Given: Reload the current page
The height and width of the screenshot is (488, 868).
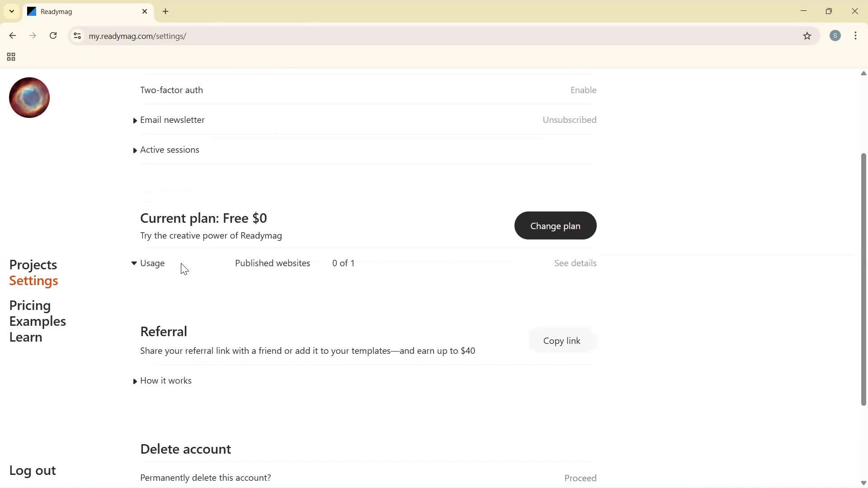Looking at the screenshot, I should pos(53,36).
